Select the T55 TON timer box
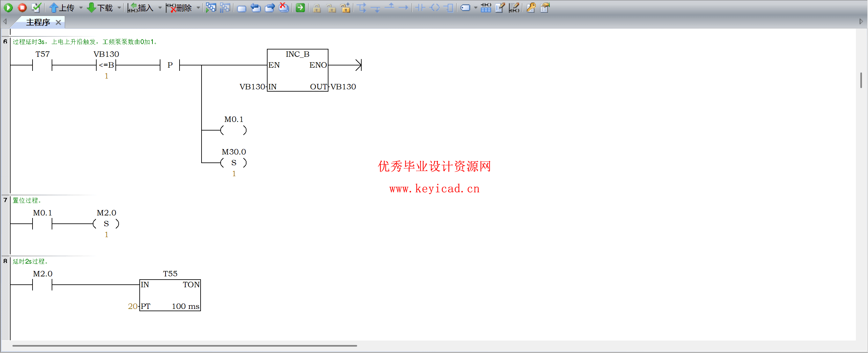Image resolution: width=868 pixels, height=353 pixels. coord(170,295)
